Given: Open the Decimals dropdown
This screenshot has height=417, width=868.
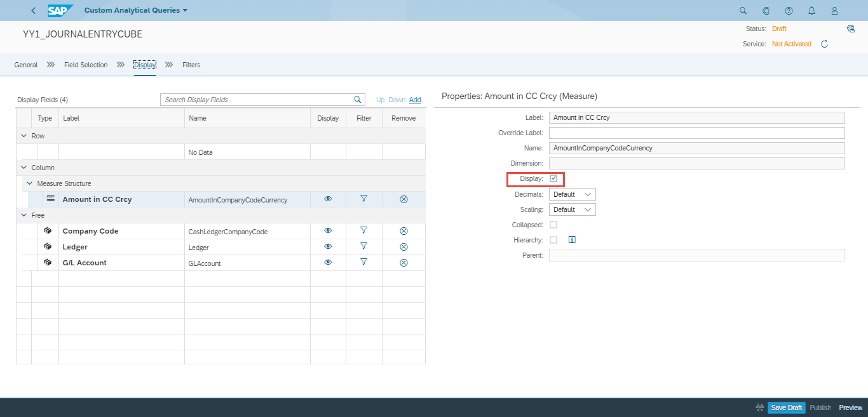Looking at the screenshot, I should (x=572, y=194).
